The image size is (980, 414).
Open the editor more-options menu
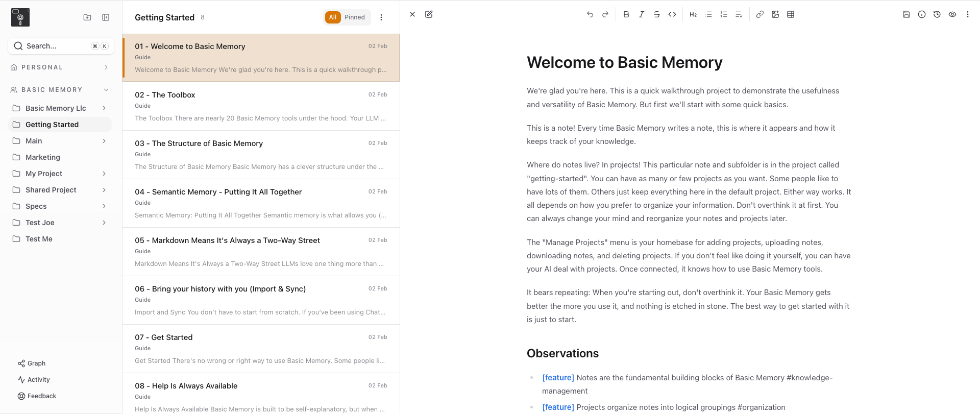[968, 14]
